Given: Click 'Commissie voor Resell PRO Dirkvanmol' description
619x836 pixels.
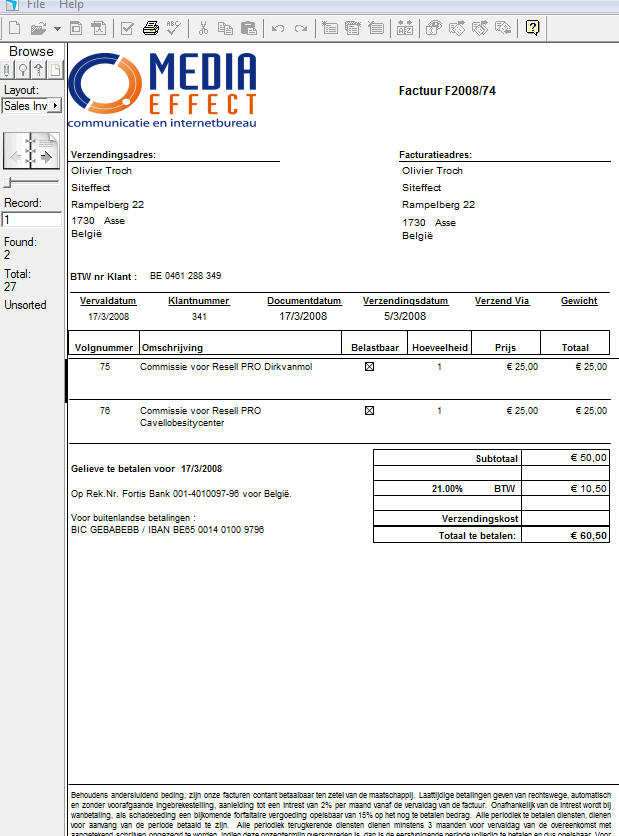Looking at the screenshot, I should pos(226,367).
